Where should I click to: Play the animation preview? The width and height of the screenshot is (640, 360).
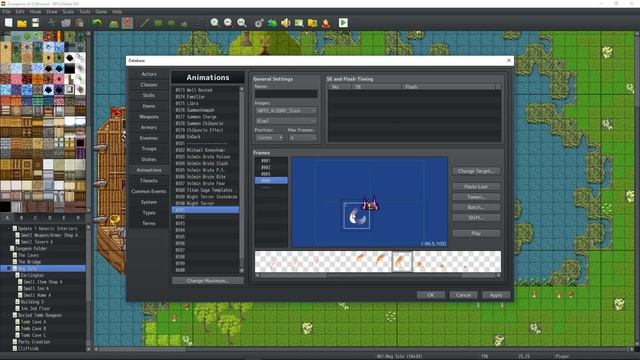(x=476, y=233)
